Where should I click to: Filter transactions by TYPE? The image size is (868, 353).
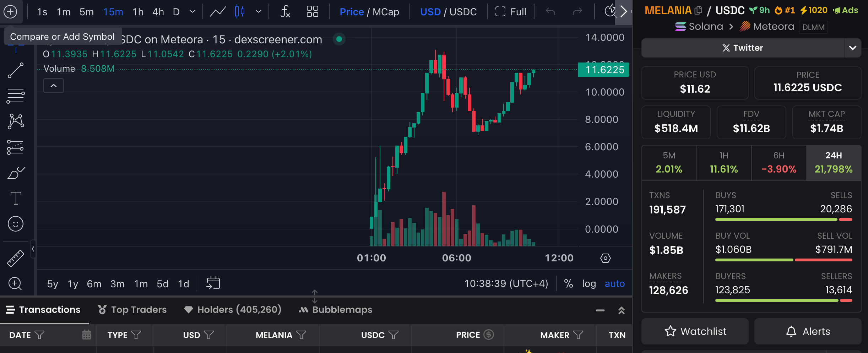tap(136, 335)
